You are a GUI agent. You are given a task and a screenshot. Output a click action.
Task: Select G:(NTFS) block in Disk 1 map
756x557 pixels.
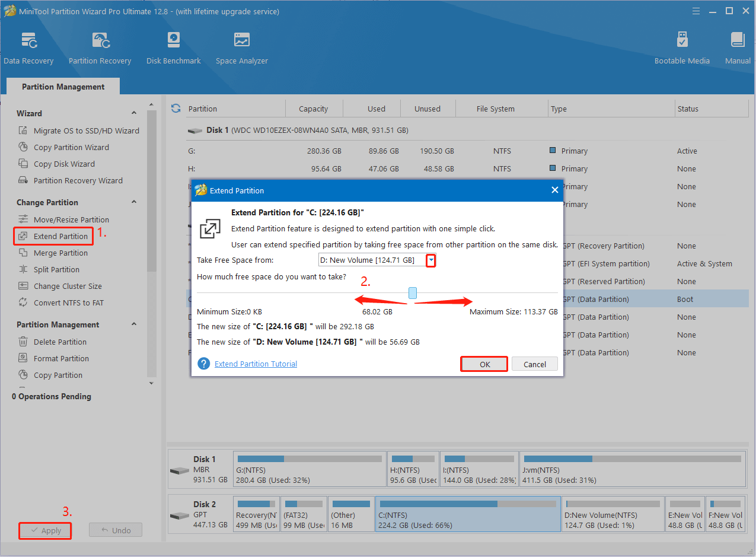click(x=310, y=469)
